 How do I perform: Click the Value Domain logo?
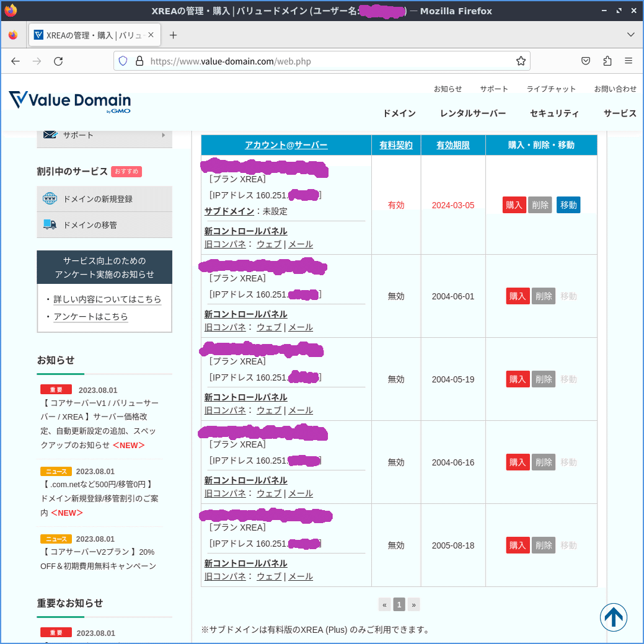click(70, 100)
